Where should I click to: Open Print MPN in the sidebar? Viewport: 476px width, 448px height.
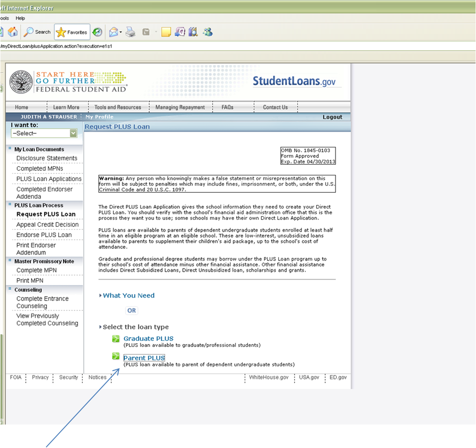30,280
